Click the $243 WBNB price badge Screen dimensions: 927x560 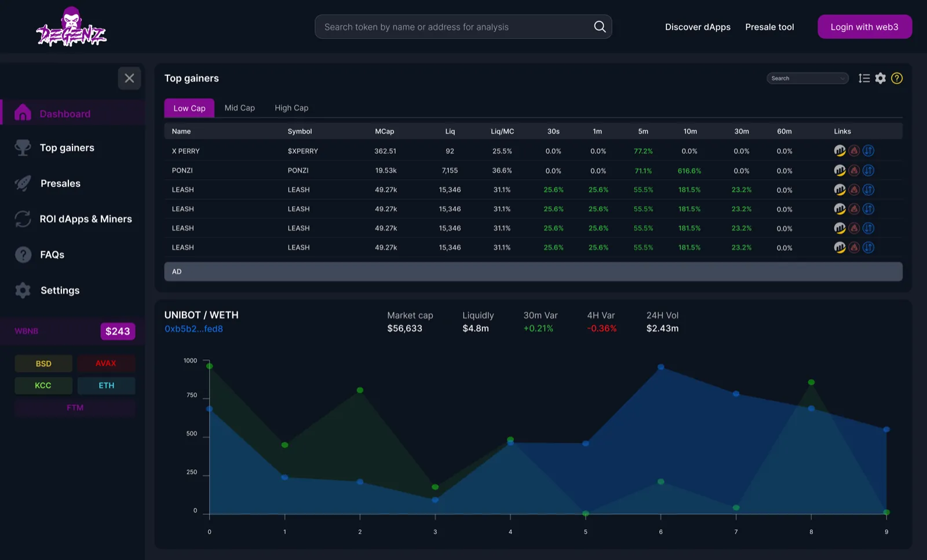click(x=118, y=331)
